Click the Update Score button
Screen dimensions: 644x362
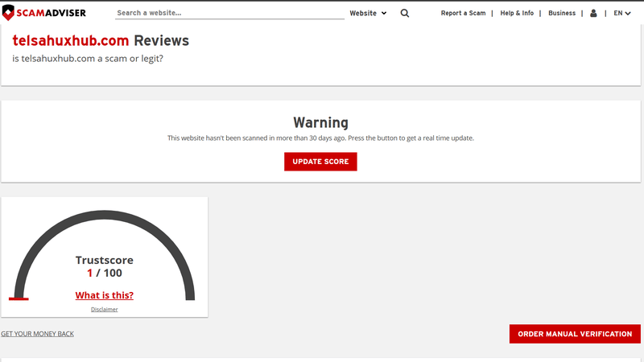(x=320, y=162)
